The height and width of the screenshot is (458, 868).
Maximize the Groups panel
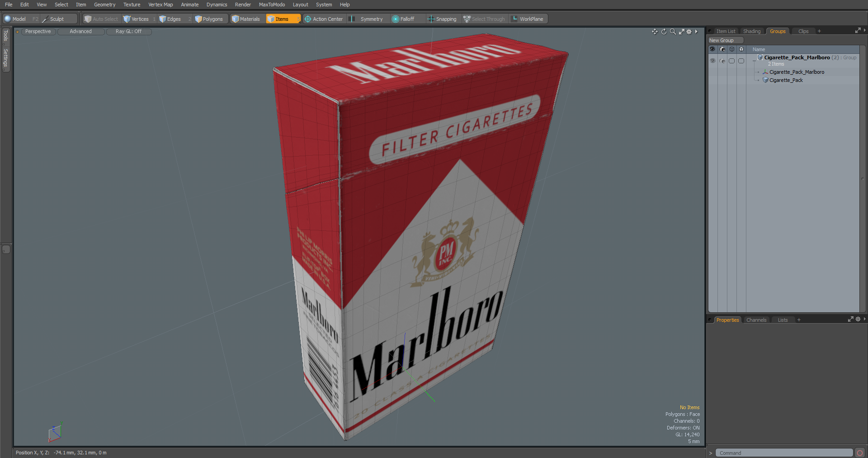coord(858,31)
